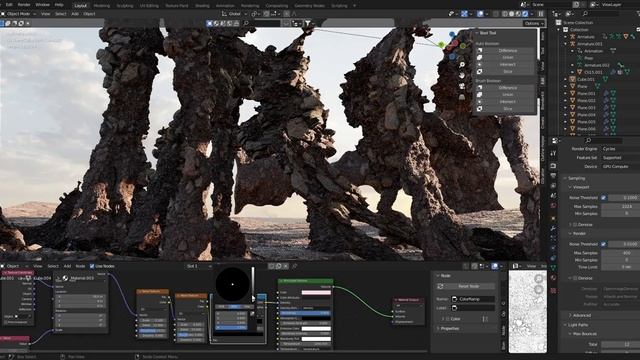Click the pan hand viewport gizmo
Viewport: 640px width, 360px height.
[x=462, y=76]
